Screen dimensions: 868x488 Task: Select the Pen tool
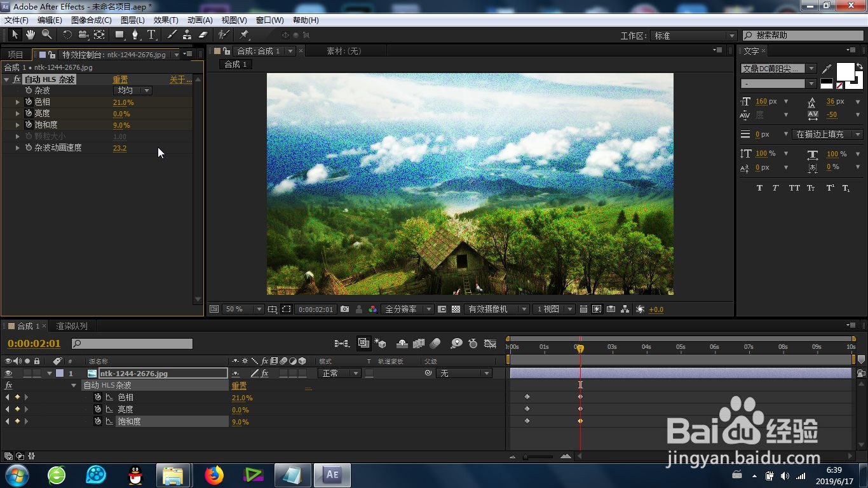pos(135,34)
